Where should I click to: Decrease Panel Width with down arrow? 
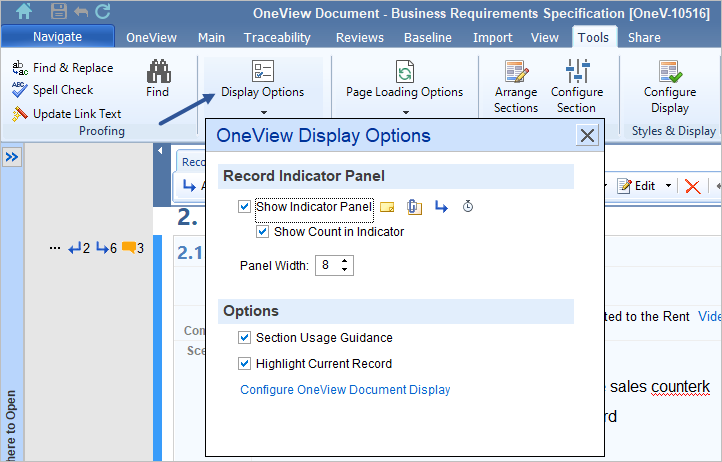(344, 269)
